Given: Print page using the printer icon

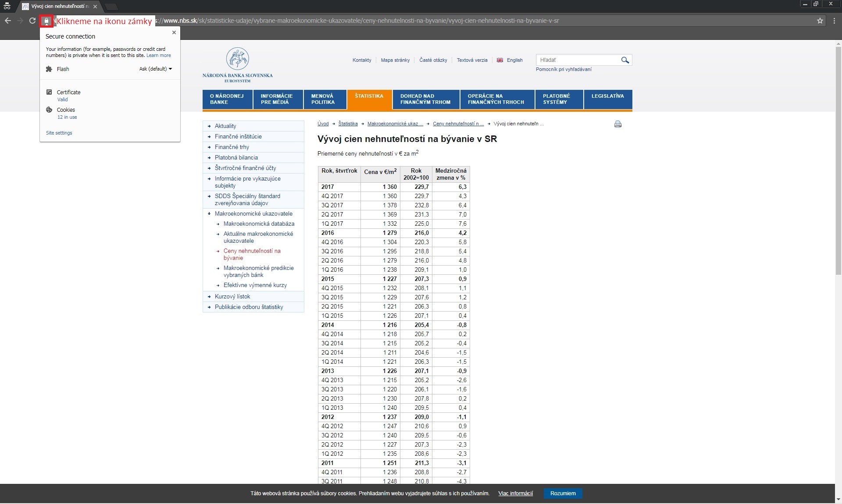Looking at the screenshot, I should [x=618, y=124].
